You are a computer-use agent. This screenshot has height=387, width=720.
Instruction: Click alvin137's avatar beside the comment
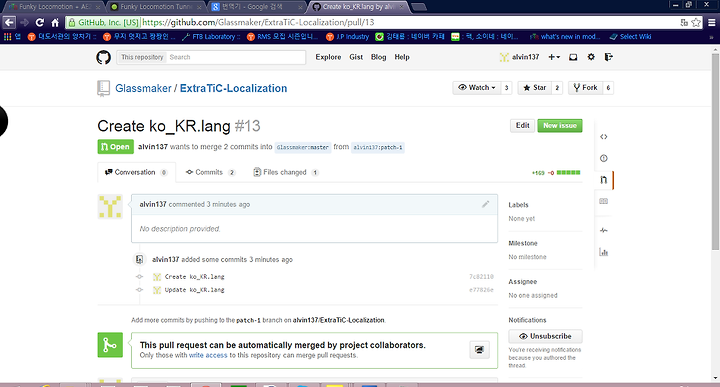(110, 206)
